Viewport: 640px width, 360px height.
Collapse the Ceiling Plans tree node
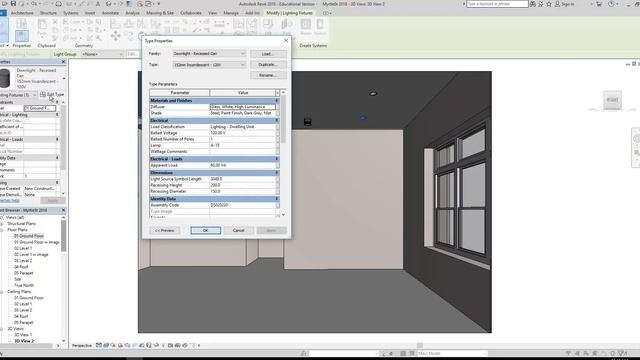(2, 292)
